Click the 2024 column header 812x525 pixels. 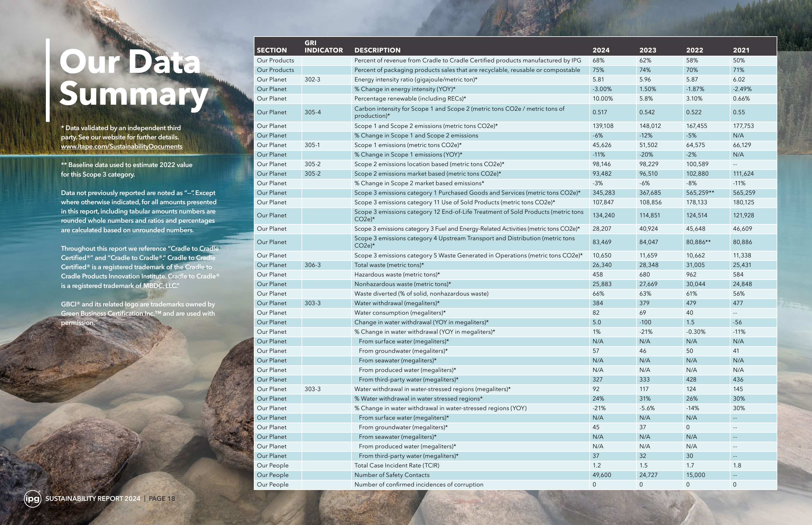[601, 50]
